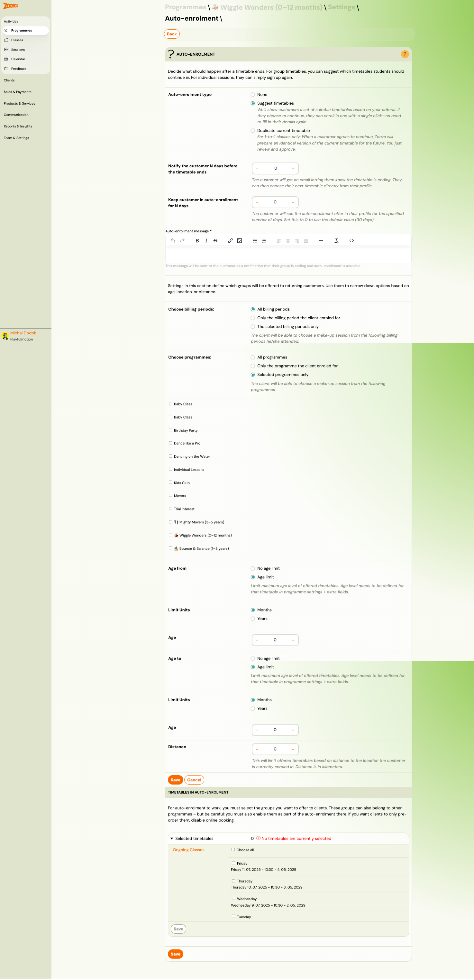474x980 pixels.
Task: Toggle strikethrough formatting in message editor
Action: [x=215, y=240]
